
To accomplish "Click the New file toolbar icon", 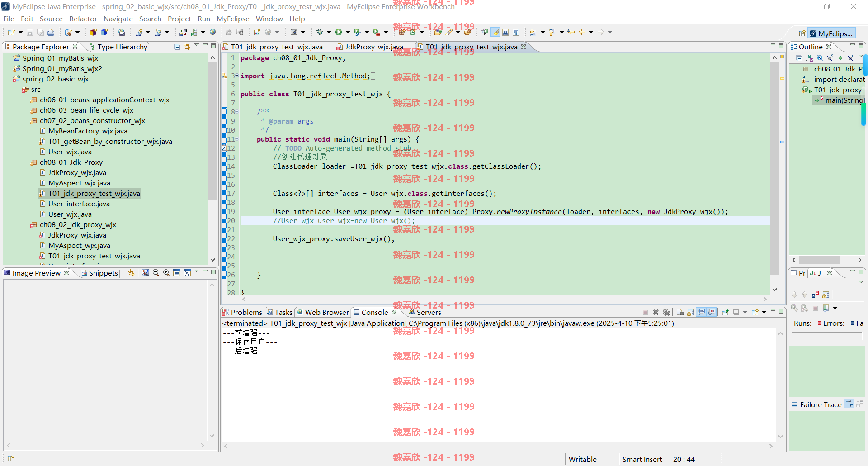I will (11, 32).
